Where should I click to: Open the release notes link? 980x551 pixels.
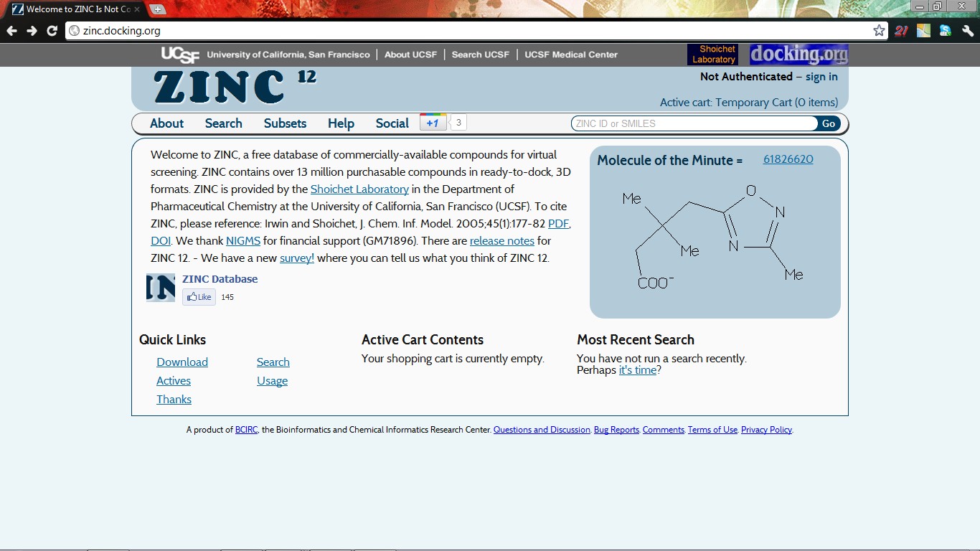point(502,241)
